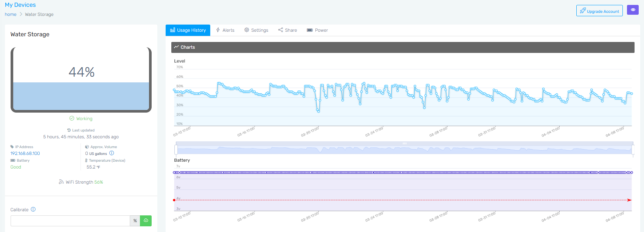The height and width of the screenshot is (232, 644).
Task: Click the 'Water Storage' panel heading
Action: click(30, 34)
